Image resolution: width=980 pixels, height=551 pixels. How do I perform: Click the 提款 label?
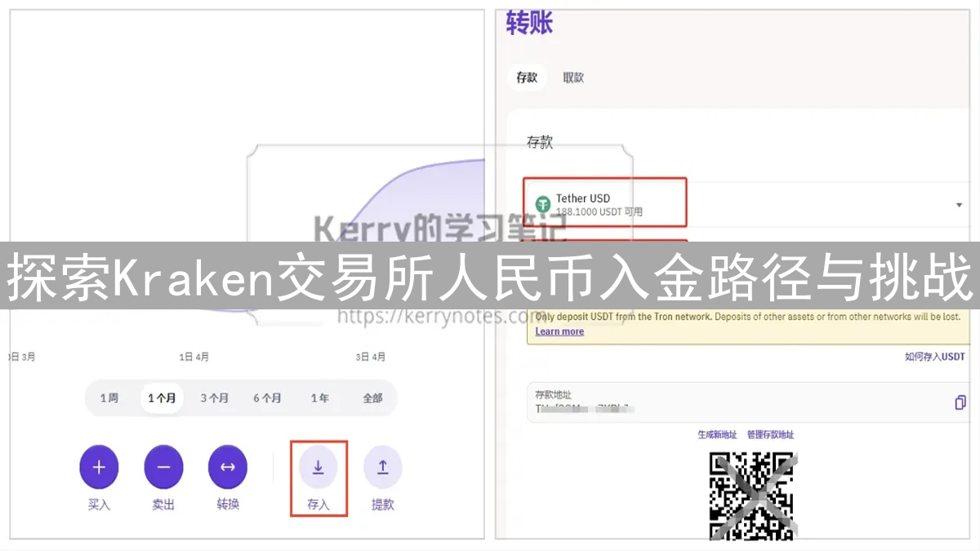pyautogui.click(x=383, y=504)
